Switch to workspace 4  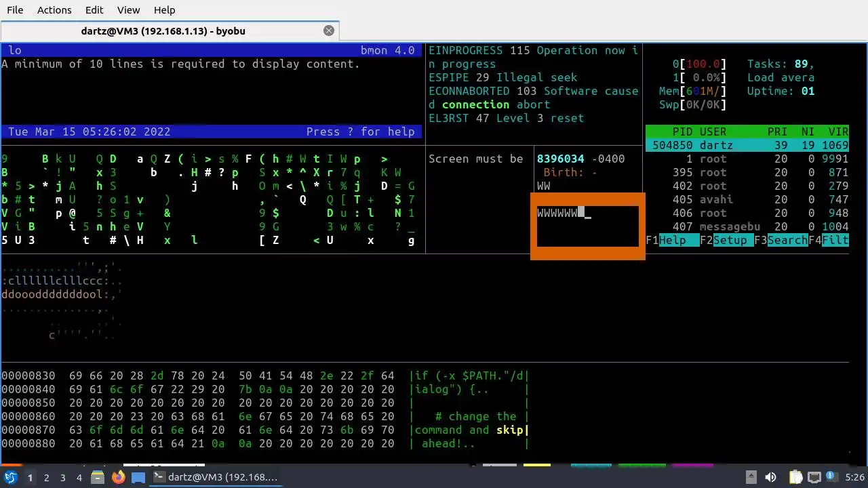(x=79, y=477)
